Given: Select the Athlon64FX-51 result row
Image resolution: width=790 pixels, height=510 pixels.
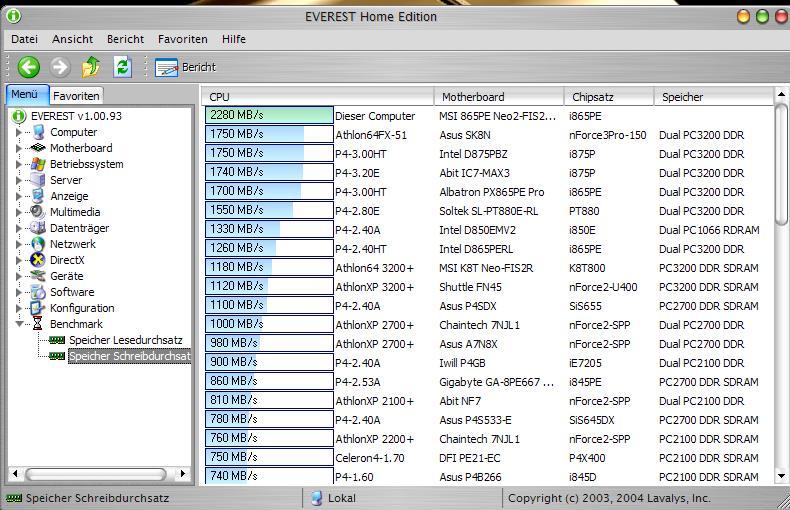Looking at the screenshot, I should [487, 135].
